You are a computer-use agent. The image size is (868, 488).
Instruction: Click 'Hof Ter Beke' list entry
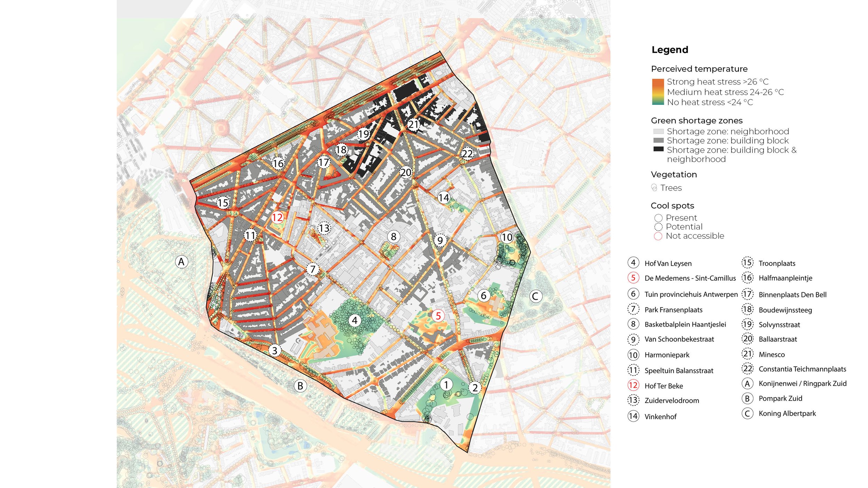663,386
